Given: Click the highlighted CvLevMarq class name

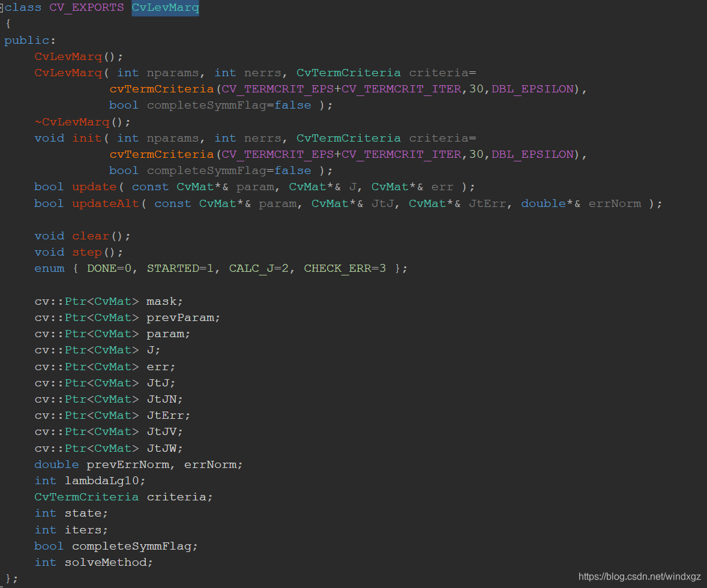Looking at the screenshot, I should point(165,7).
